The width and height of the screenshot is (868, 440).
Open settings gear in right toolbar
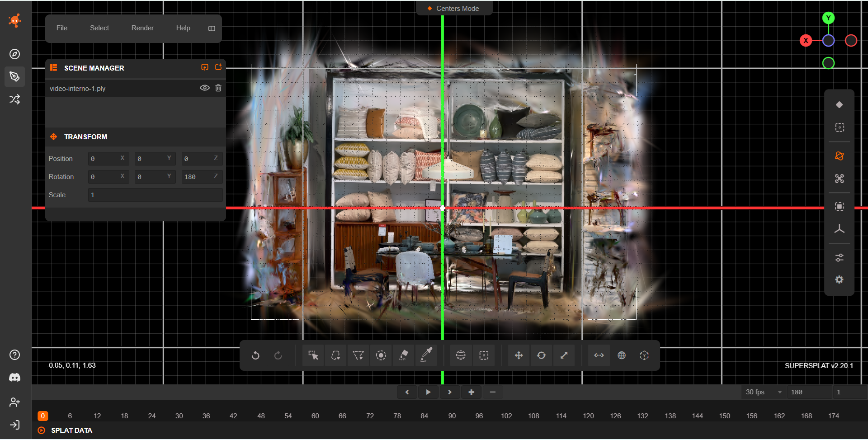coord(839,280)
